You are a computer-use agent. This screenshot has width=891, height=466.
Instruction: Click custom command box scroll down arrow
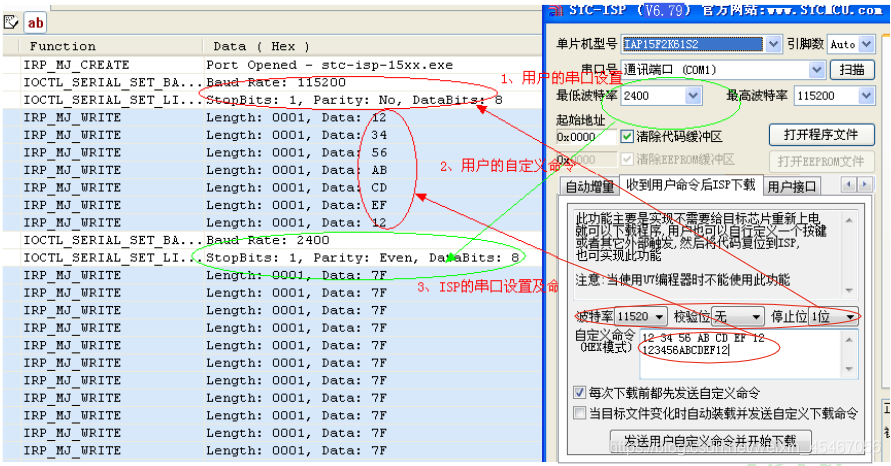click(850, 369)
